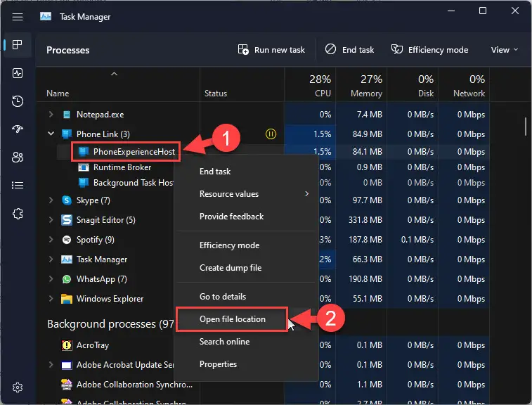The width and height of the screenshot is (532, 405).
Task: Expand Adobe Acrobat Update Service group
Action: coord(51,365)
